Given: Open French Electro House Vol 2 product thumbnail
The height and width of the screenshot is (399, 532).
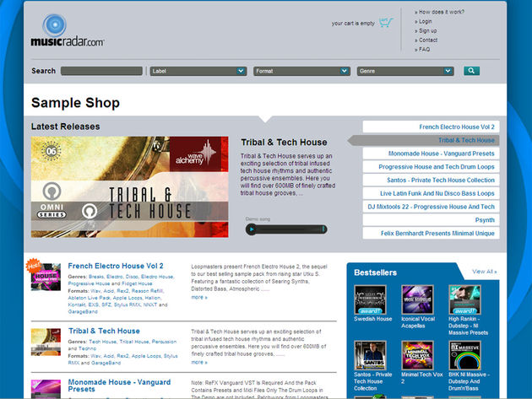Looking at the screenshot, I should pos(46,277).
